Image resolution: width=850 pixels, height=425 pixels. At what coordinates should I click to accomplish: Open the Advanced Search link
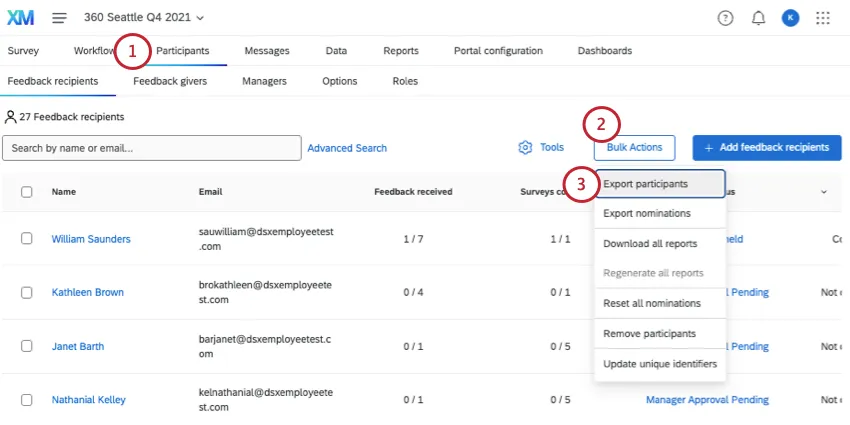coord(347,148)
